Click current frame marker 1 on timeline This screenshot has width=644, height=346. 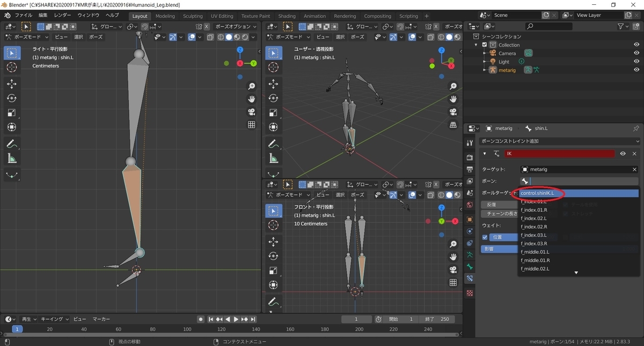[x=17, y=329]
